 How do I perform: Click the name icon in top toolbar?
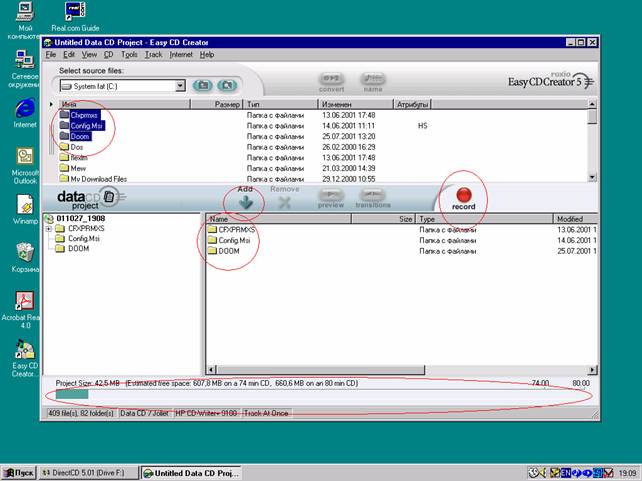click(x=373, y=79)
